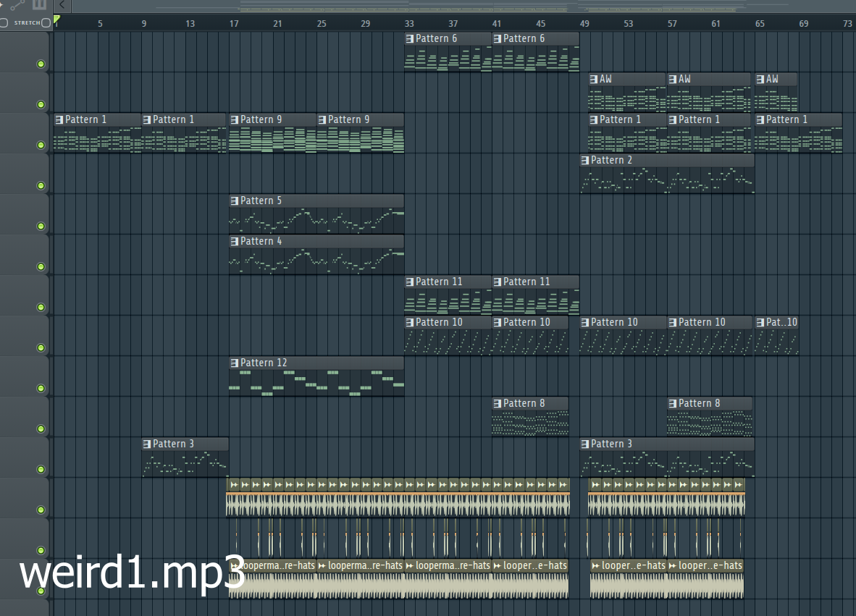Open the Pattern 5 clip menu icon

click(234, 201)
